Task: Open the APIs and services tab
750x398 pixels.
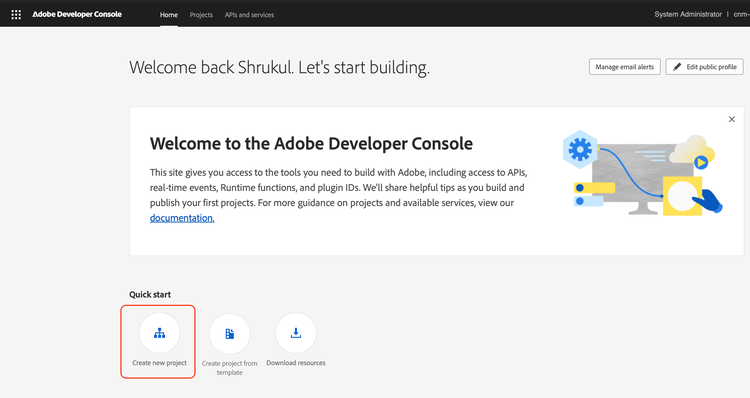Action: [x=249, y=15]
